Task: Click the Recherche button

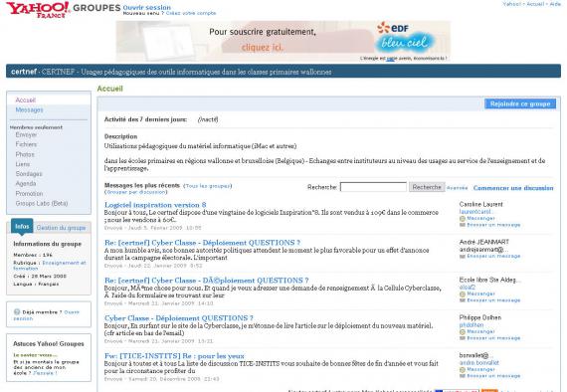Action: (427, 187)
